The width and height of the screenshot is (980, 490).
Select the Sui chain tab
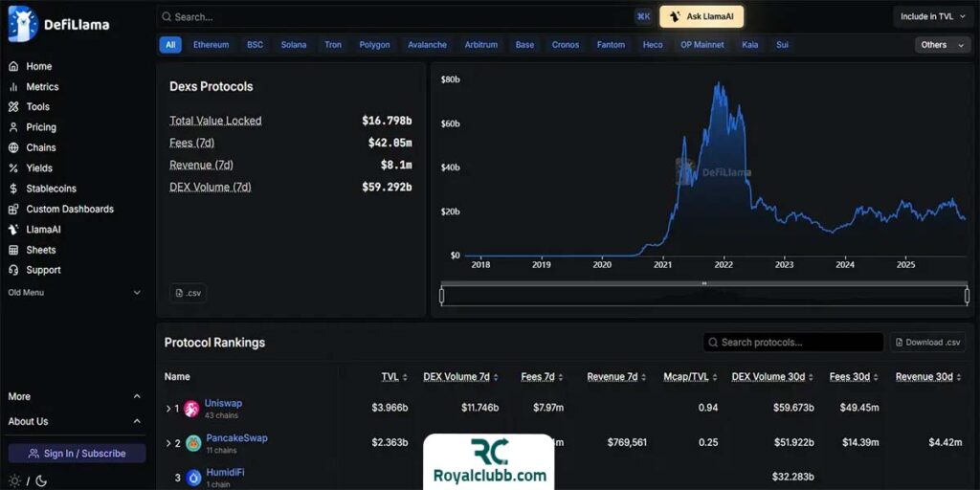[782, 45]
